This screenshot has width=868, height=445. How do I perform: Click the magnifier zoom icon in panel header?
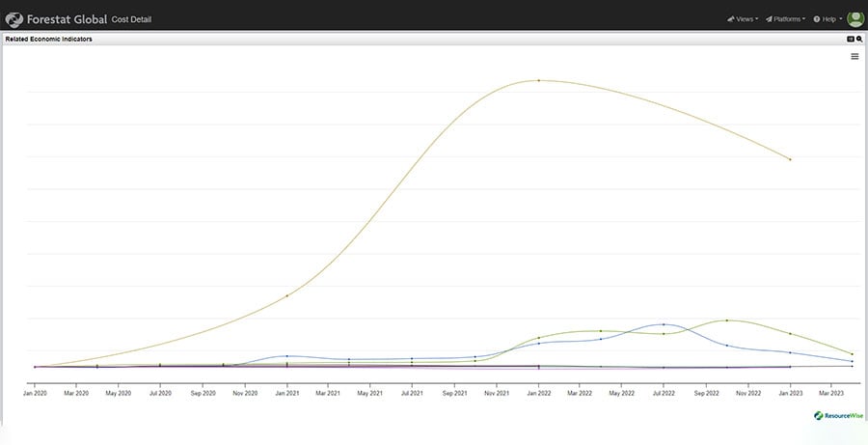point(859,40)
